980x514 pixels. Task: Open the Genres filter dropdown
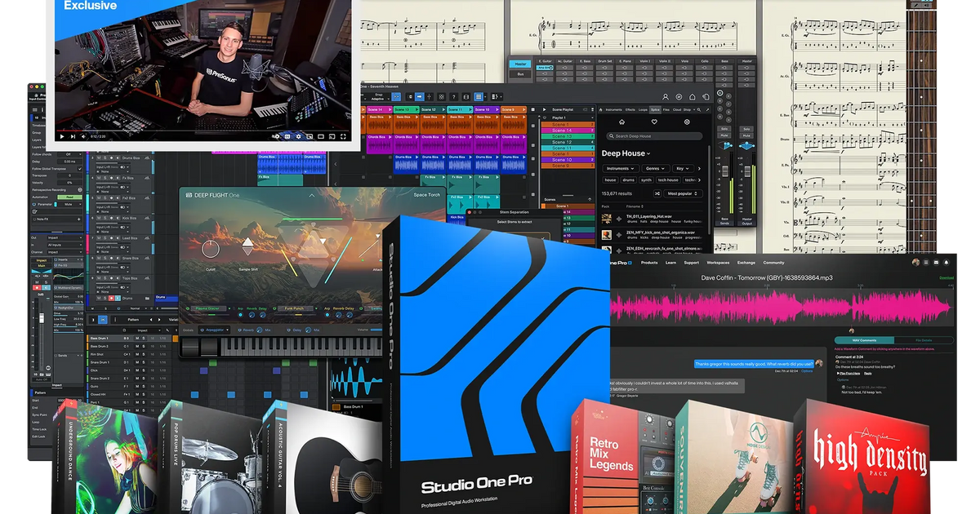coord(656,169)
